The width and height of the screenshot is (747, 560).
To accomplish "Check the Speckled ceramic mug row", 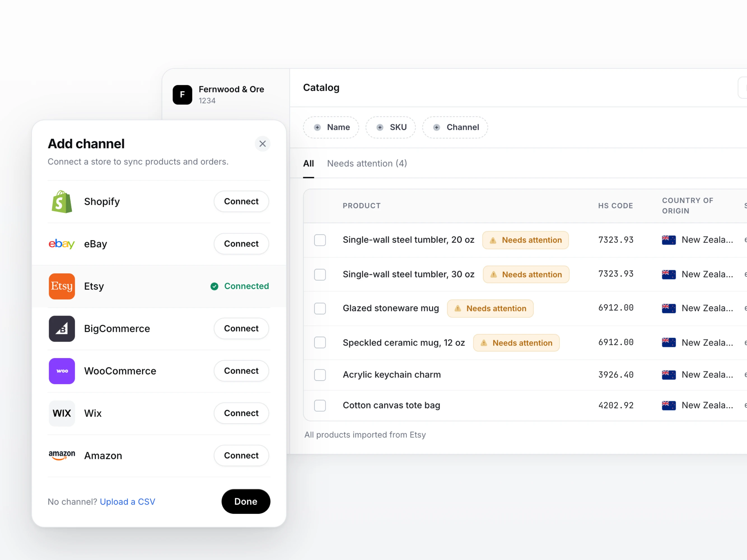I will point(320,342).
